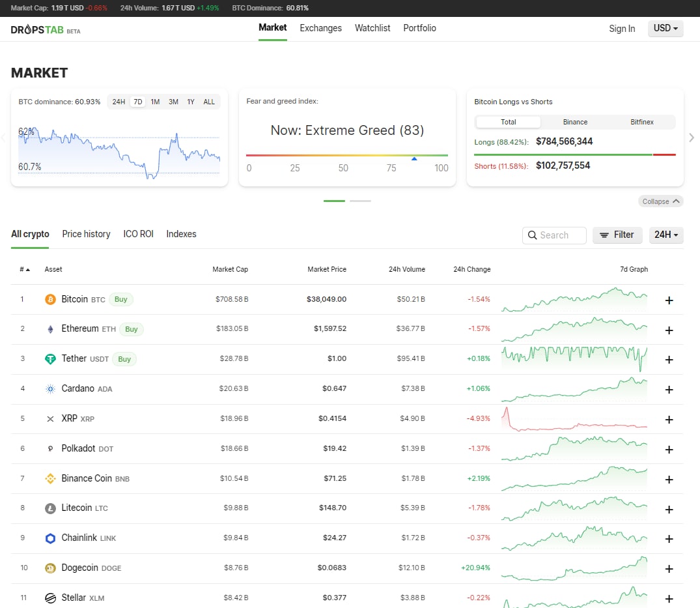The height and width of the screenshot is (608, 700).
Task: Sort by 24h Change column header
Action: click(x=472, y=269)
